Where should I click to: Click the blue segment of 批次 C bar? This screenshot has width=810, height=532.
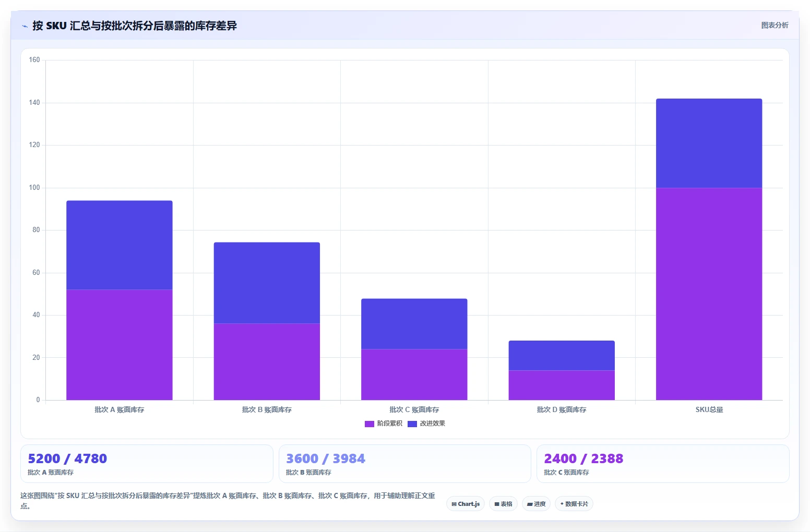[414, 324]
